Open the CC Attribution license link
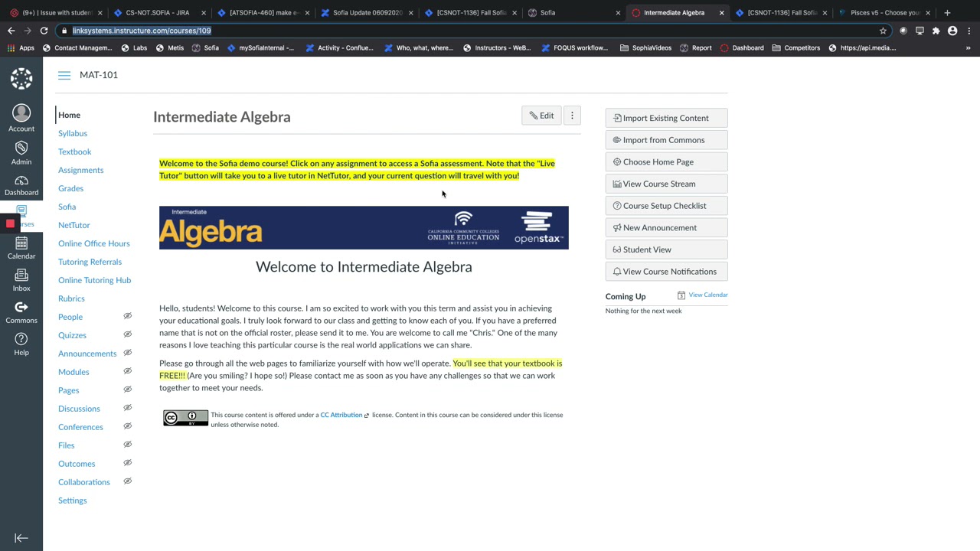This screenshot has height=551, width=980. [341, 415]
